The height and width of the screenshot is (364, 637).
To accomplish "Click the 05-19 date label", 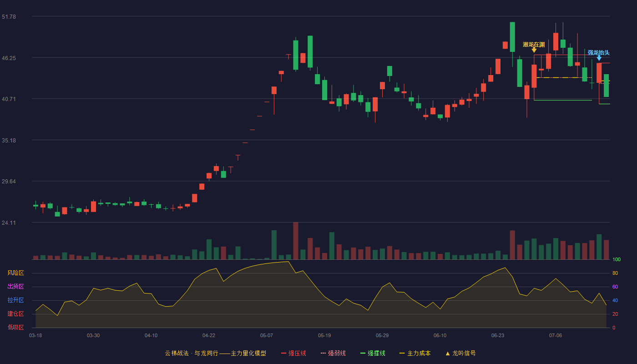I will (x=324, y=335).
